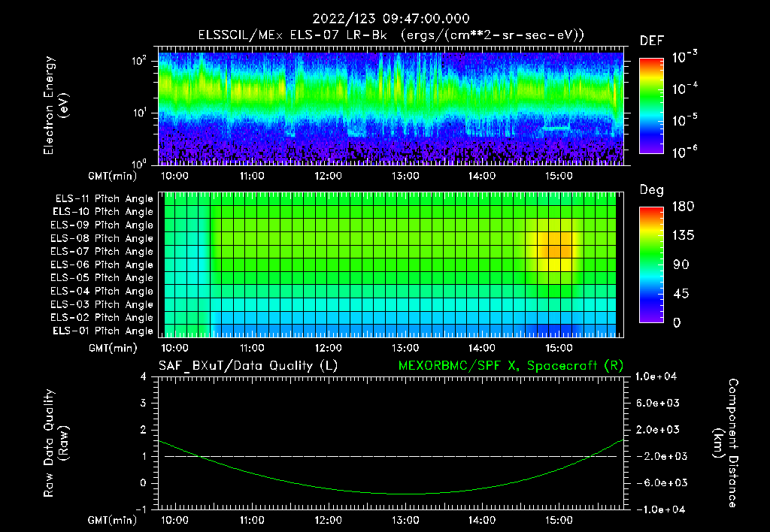Screen dimensions: 770x532
Task: Click the 6.0e+03 distance tick label
Action: point(658,403)
